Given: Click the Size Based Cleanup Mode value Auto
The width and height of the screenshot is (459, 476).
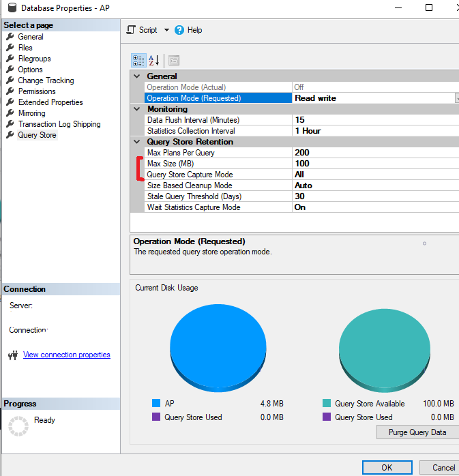Looking at the screenshot, I should pyautogui.click(x=376, y=185).
